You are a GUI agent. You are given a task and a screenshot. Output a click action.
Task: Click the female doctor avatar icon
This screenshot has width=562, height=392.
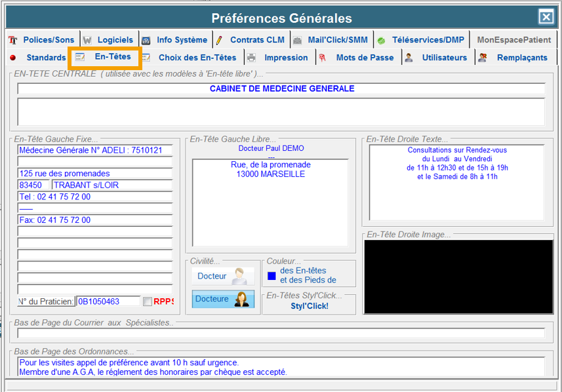point(241,299)
